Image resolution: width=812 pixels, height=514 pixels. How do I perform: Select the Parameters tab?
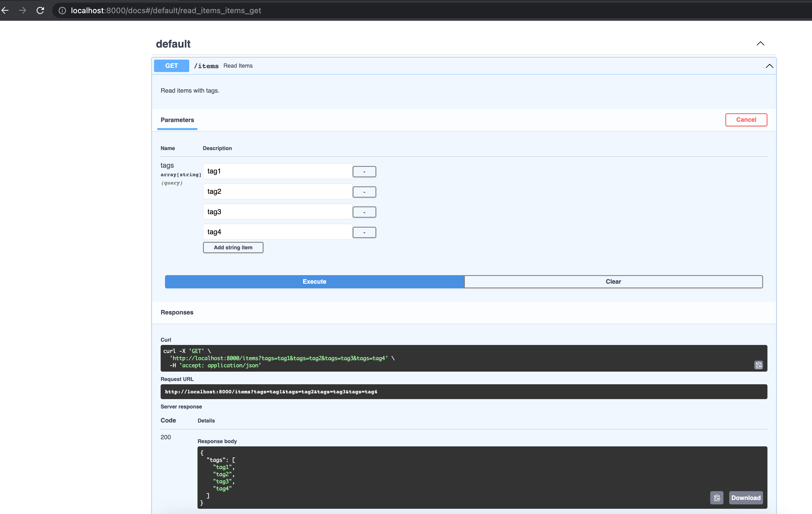tap(177, 120)
